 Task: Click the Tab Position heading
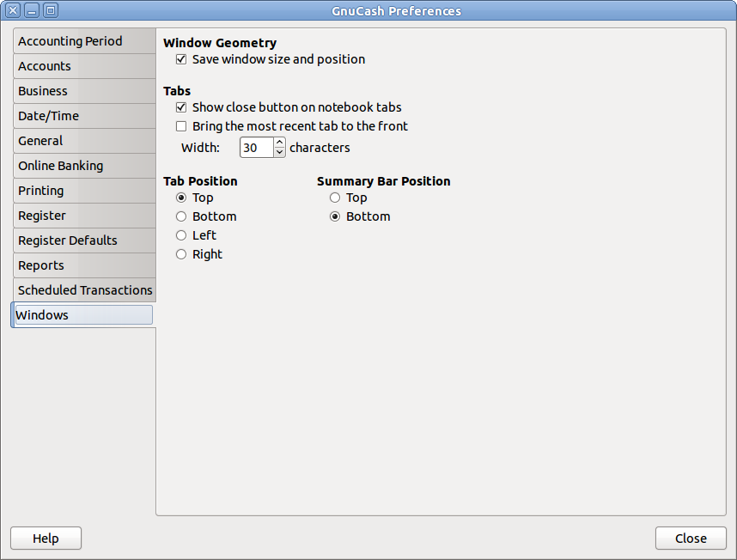(200, 181)
